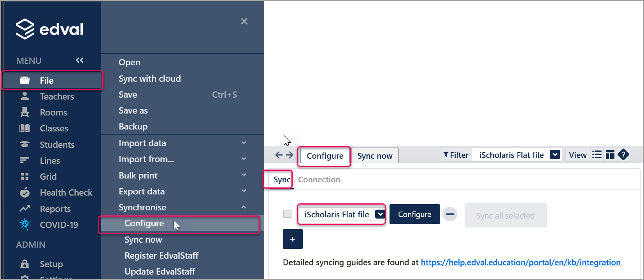This screenshot has width=644, height=280.
Task: Click the dark blue Configure button
Action: [414, 214]
